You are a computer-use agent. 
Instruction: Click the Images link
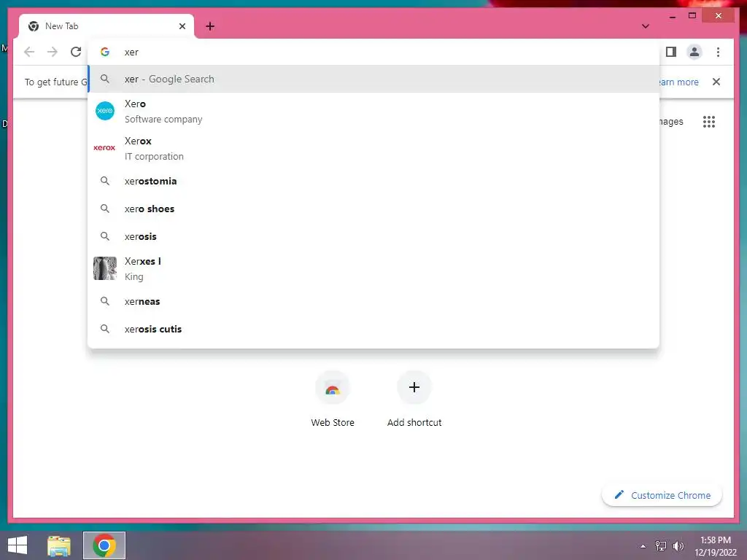tap(671, 122)
